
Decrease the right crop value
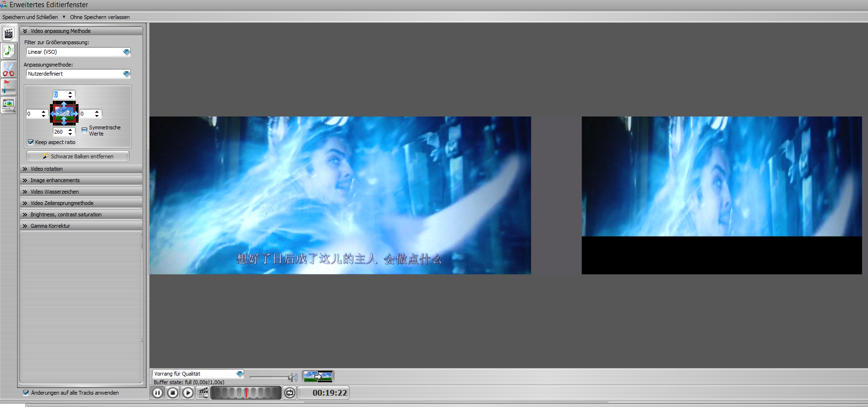pos(97,116)
